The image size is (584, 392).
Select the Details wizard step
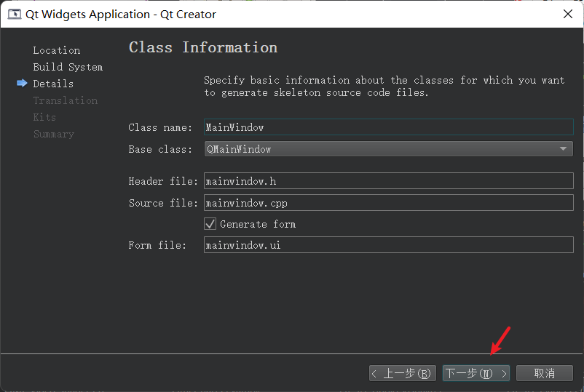click(x=53, y=84)
